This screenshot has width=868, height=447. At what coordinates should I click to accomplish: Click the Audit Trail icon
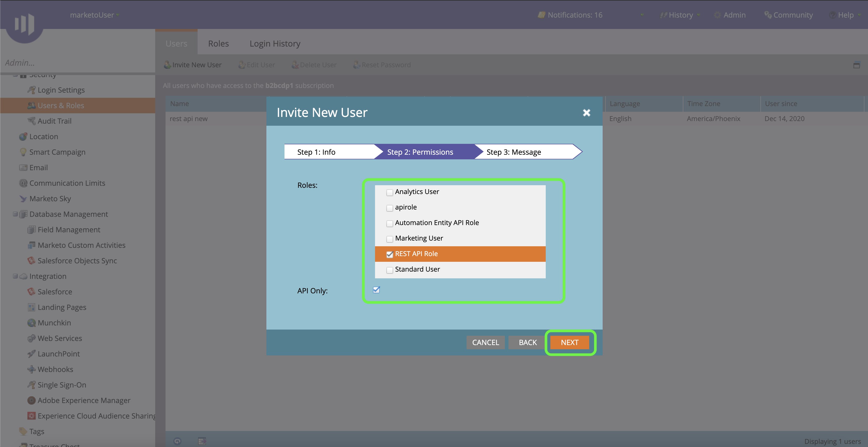coord(31,121)
